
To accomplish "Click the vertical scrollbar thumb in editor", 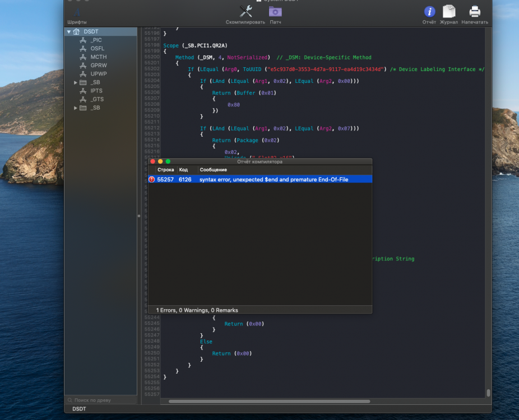I will 488,393.
